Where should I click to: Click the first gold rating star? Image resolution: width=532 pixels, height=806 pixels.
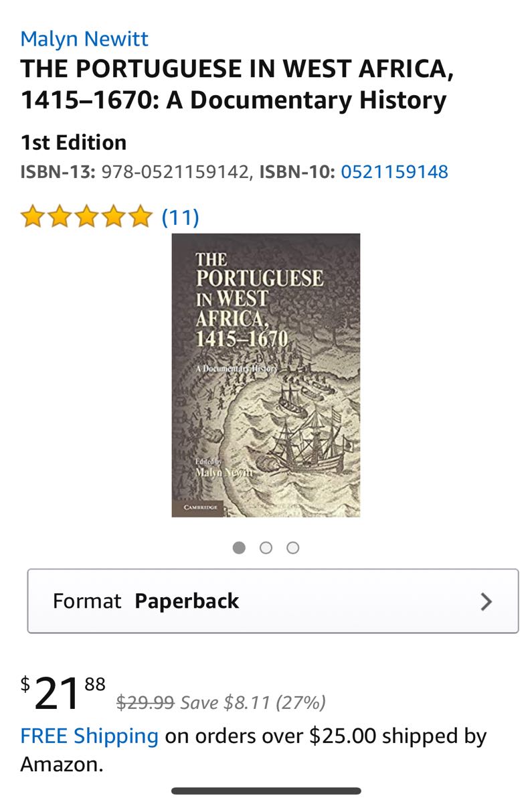33,217
